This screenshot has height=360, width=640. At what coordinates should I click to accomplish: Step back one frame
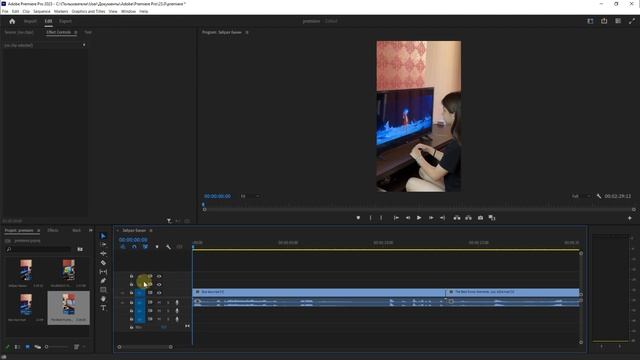point(407,218)
